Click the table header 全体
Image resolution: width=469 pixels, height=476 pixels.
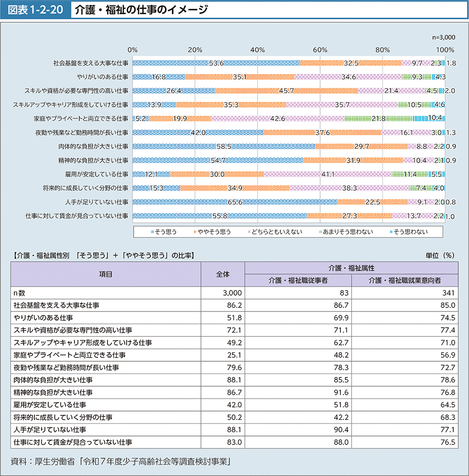[223, 274]
